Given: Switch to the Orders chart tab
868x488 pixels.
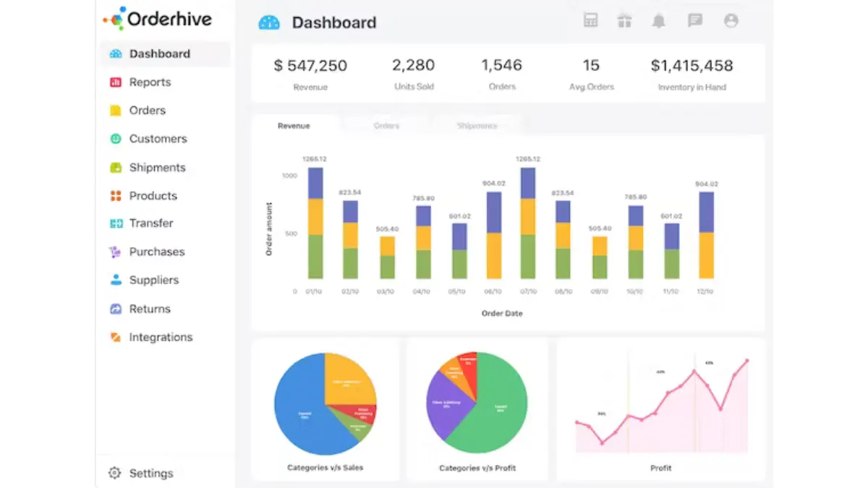Looking at the screenshot, I should tap(386, 126).
